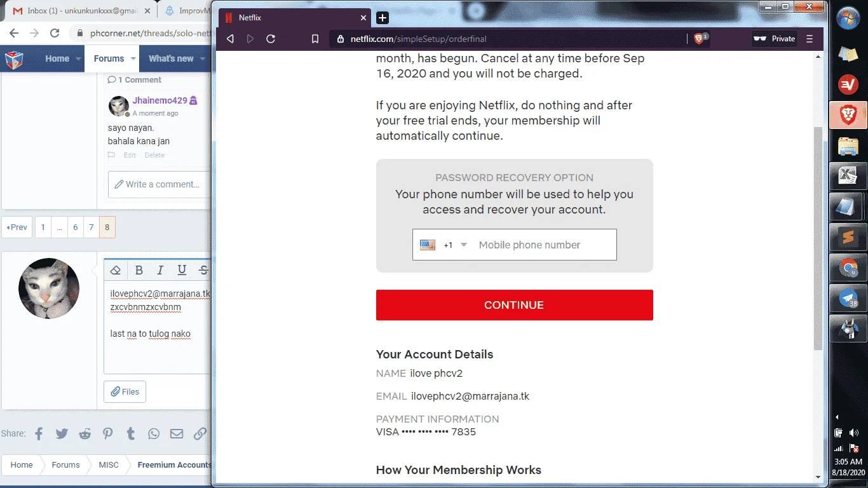Open the What's new menu item
Screen dimensions: 868x488
click(171, 58)
